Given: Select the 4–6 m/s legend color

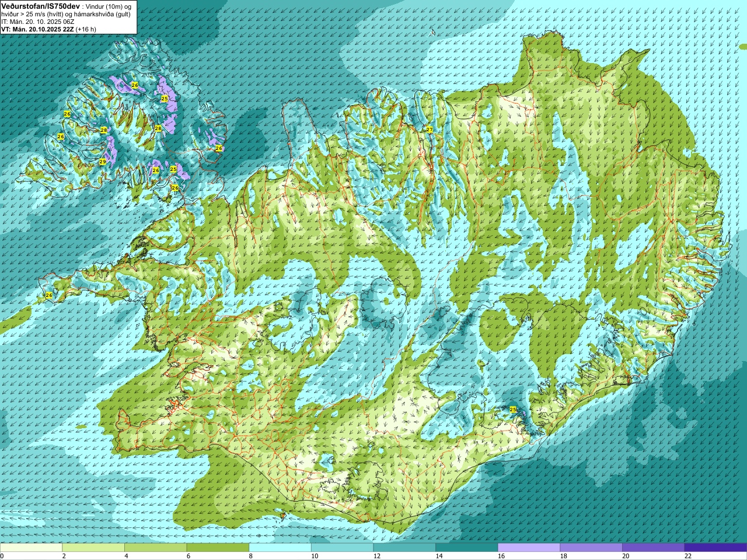Looking at the screenshot, I should click(155, 548).
